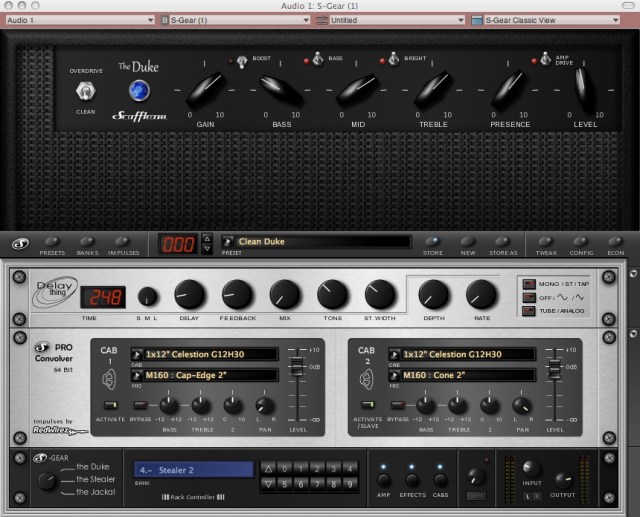Click the S-Gear logo button
This screenshot has height=517, width=640.
coord(20,244)
